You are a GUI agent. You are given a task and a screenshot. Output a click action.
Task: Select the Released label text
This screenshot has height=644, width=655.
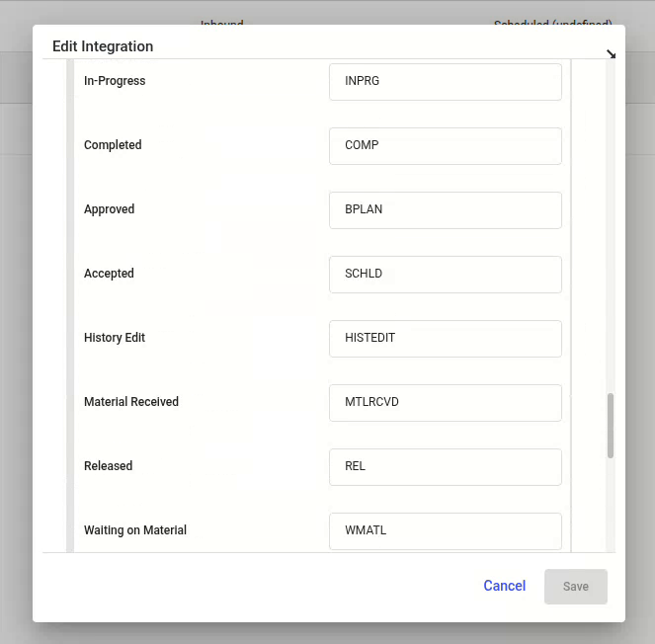pos(109,466)
